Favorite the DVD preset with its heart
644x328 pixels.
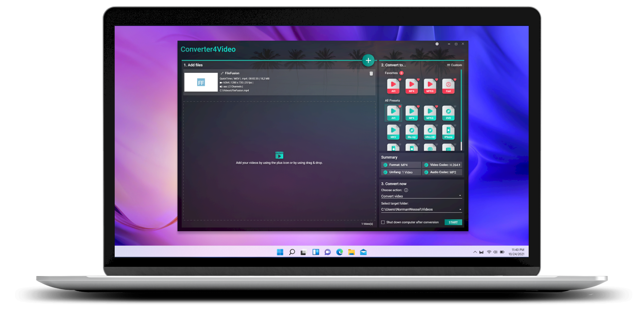tap(455, 106)
